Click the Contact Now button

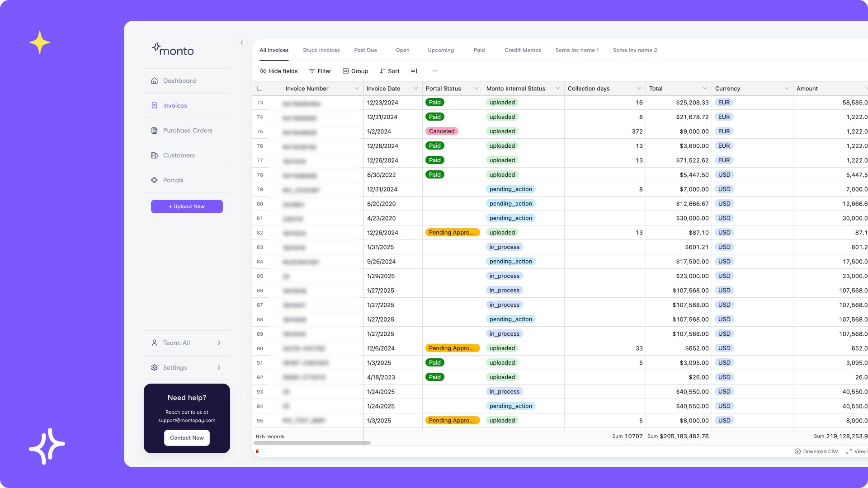tap(187, 438)
